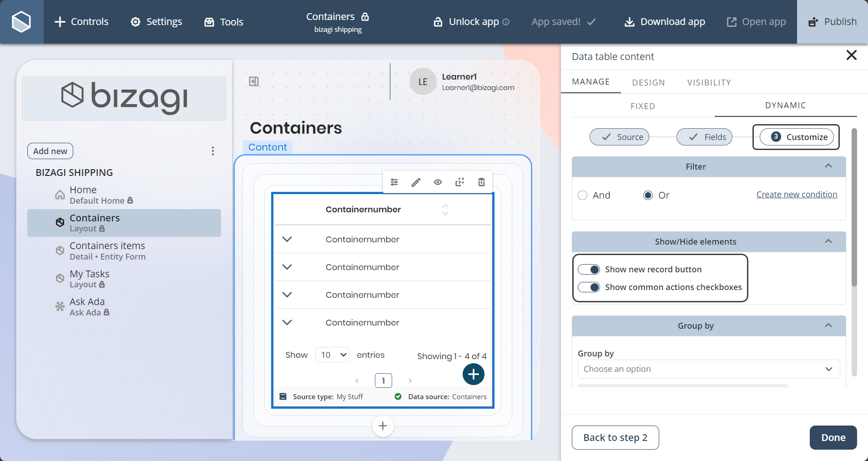Expand the fourth Containernumber row chevron
The height and width of the screenshot is (461, 868).
coord(287,322)
